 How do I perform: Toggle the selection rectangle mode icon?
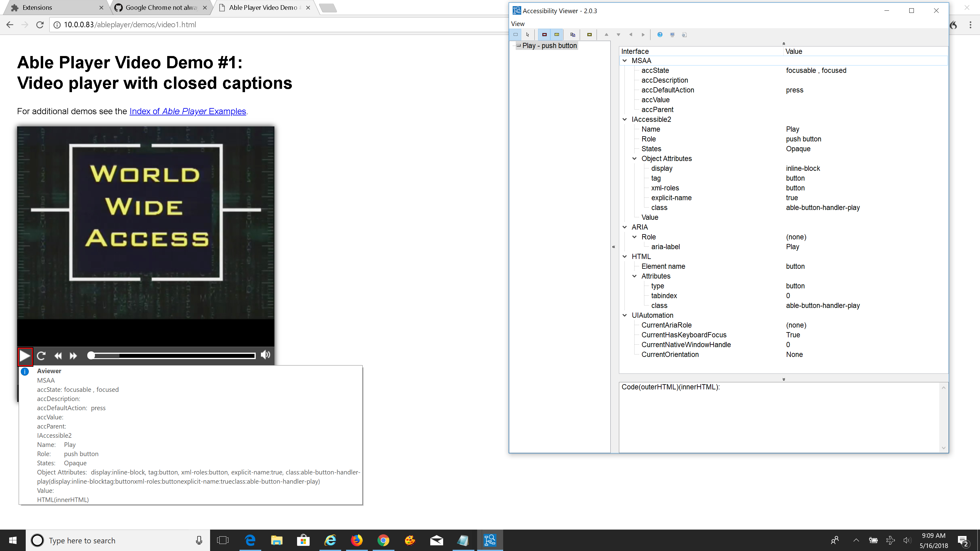pos(515,35)
